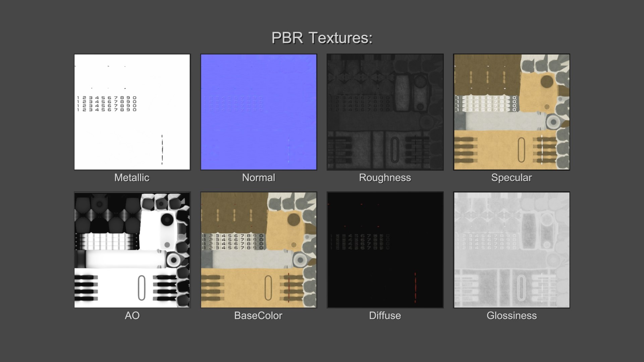The image size is (644, 362).
Task: Select the Normal map thumbnail
Action: pyautogui.click(x=259, y=112)
